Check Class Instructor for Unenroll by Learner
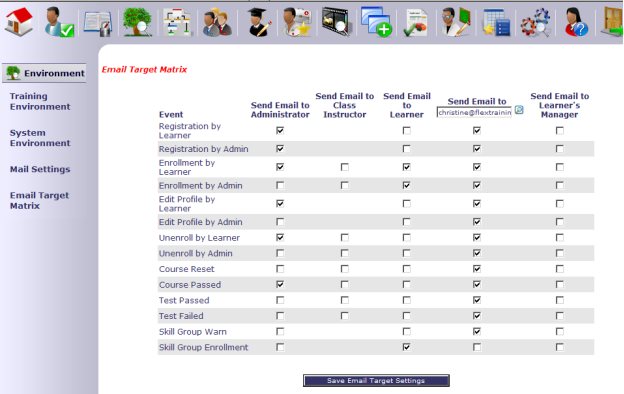This screenshot has width=624, height=394. coord(345,238)
